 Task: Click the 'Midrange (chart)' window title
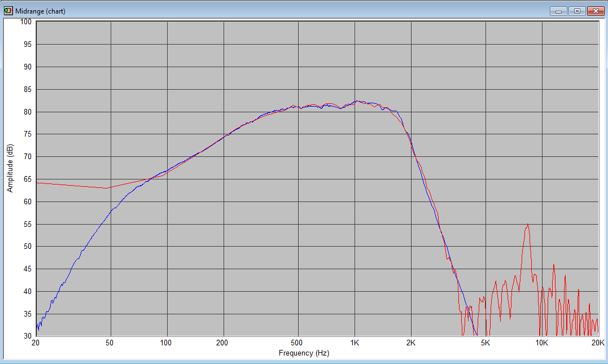click(40, 11)
